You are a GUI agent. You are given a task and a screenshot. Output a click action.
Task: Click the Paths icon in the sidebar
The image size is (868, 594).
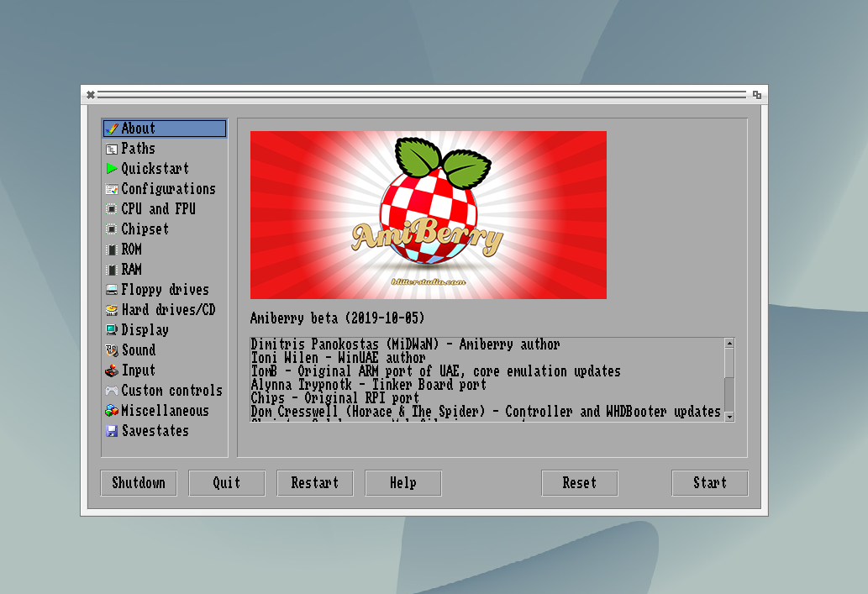pos(112,149)
